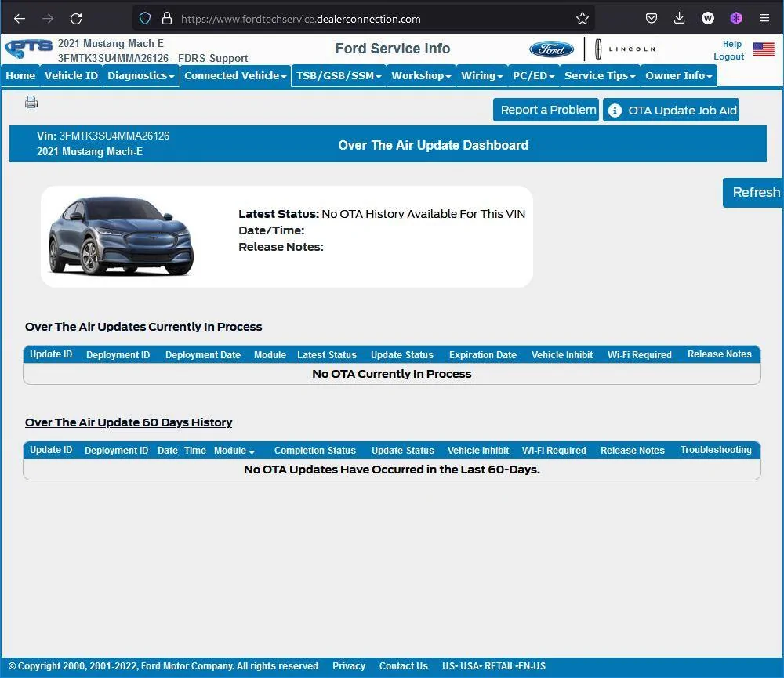This screenshot has height=678, width=784.
Task: Click Vehicle Inhibit header in Currently In Process table
Action: pos(562,354)
